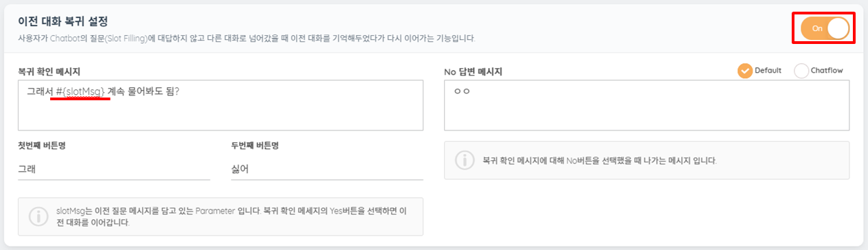Image resolution: width=868 pixels, height=250 pixels.
Task: Edit the 첫번째 버튼명 field containing 그래
Action: [114, 168]
